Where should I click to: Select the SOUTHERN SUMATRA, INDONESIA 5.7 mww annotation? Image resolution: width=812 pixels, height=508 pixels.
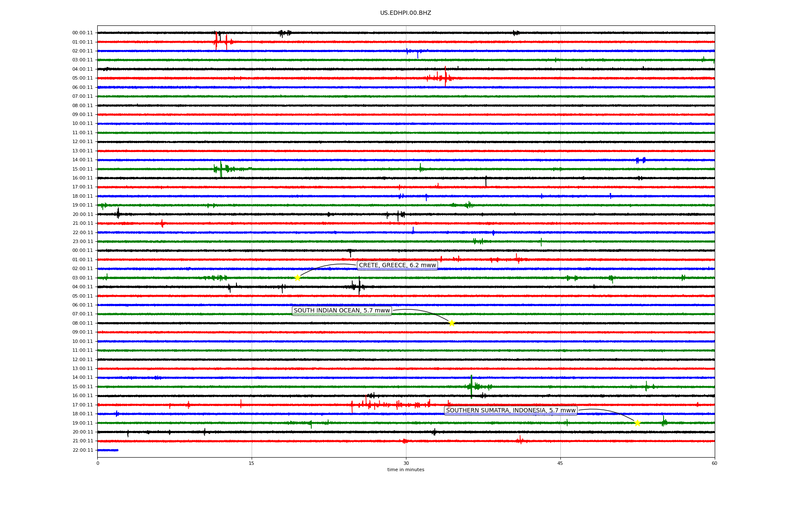point(511,411)
